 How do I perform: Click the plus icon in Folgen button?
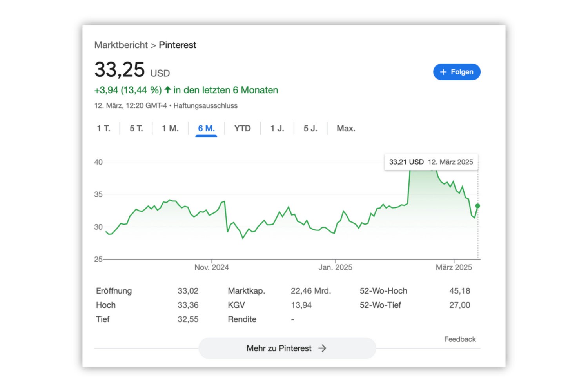pyautogui.click(x=443, y=72)
